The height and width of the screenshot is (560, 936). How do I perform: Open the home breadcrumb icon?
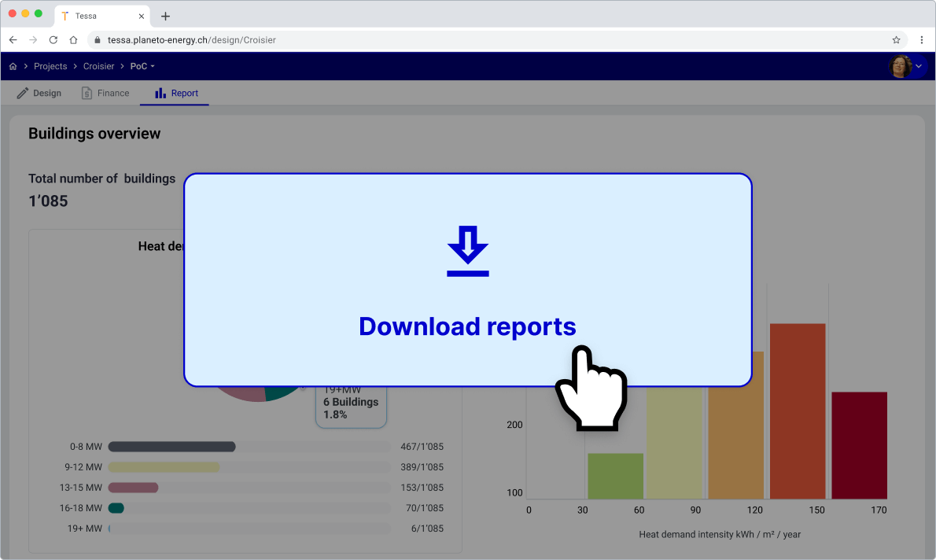pos(12,66)
